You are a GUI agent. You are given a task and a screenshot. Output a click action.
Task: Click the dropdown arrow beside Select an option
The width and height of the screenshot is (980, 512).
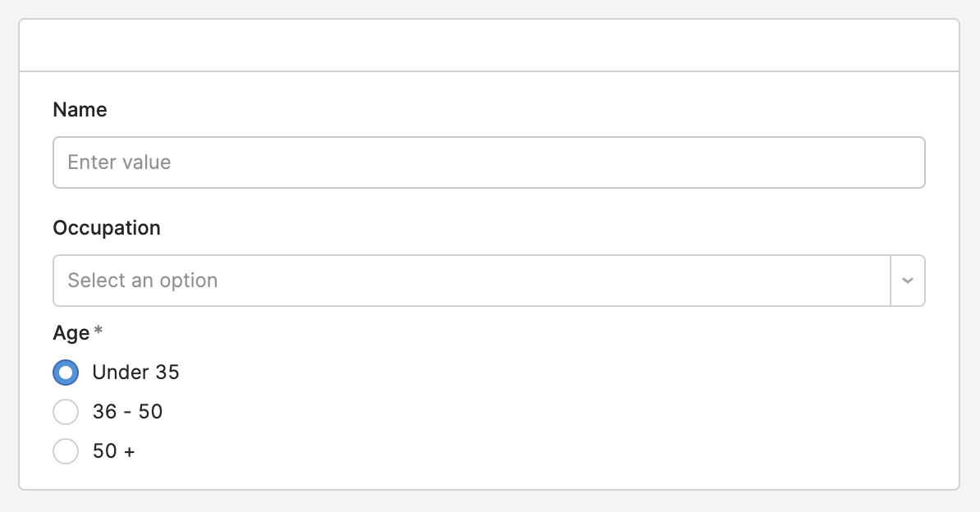[907, 281]
